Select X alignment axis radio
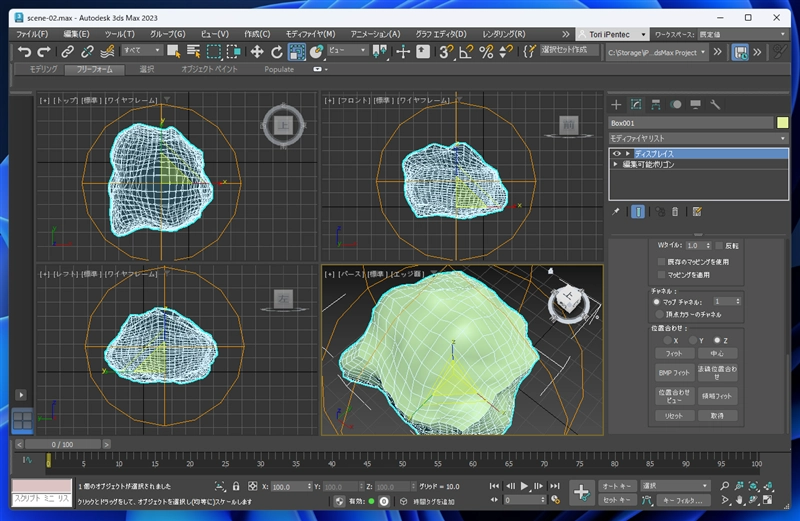Screen dimensions: 800x521 [667, 340]
